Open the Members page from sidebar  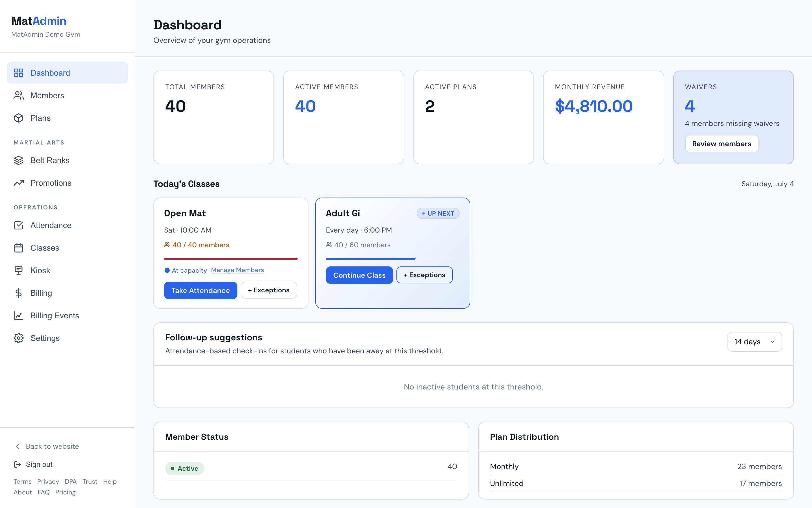(x=67, y=95)
